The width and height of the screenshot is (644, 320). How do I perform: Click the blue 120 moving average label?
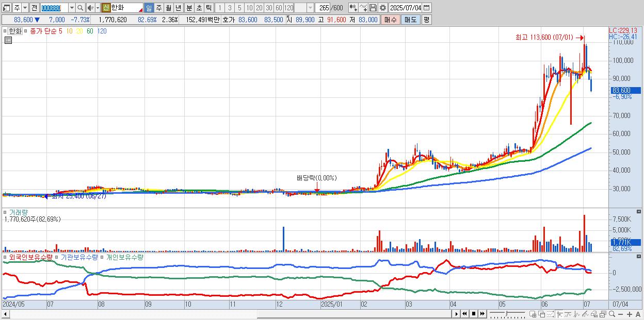(102, 31)
